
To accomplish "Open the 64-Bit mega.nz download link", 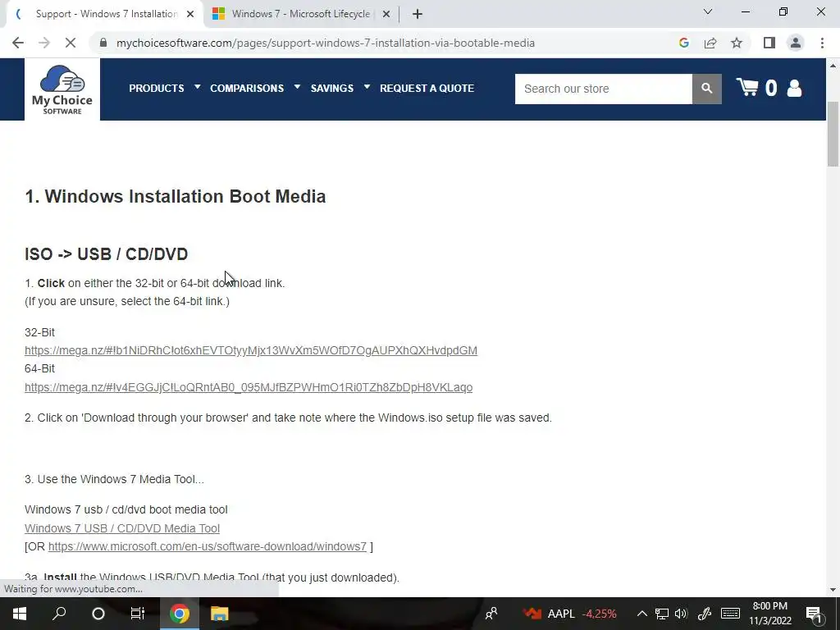I will click(249, 387).
